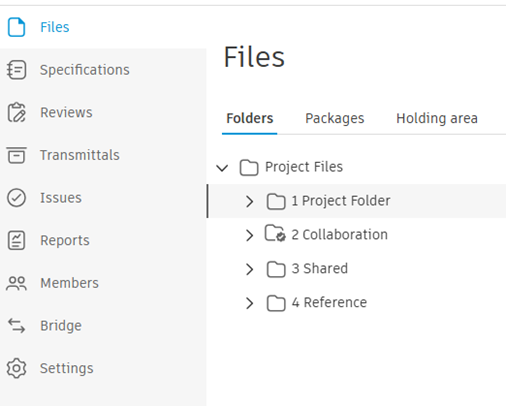This screenshot has width=506, height=406.
Task: Click the Files document icon in sidebar
Action: pyautogui.click(x=16, y=27)
